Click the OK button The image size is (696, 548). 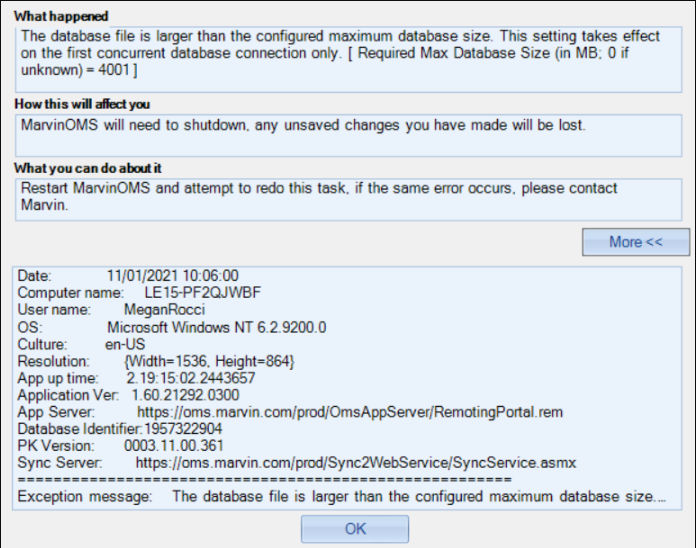355,529
